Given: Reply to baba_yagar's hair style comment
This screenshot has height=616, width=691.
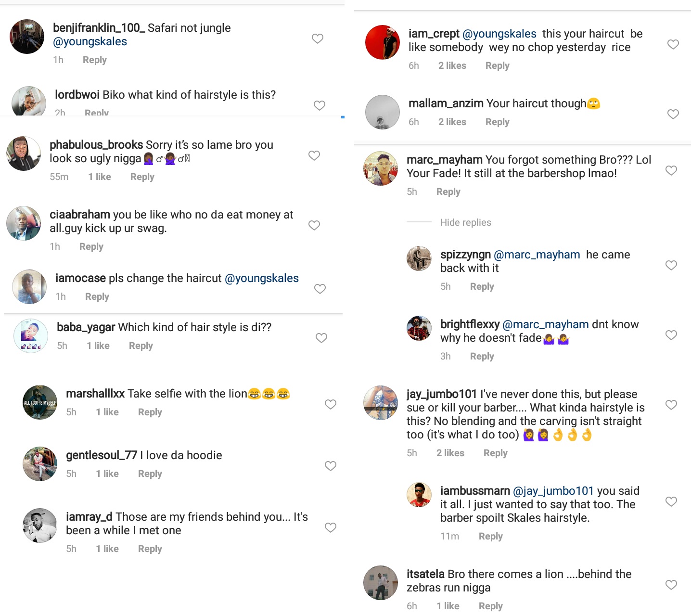Looking at the screenshot, I should click(x=141, y=346).
